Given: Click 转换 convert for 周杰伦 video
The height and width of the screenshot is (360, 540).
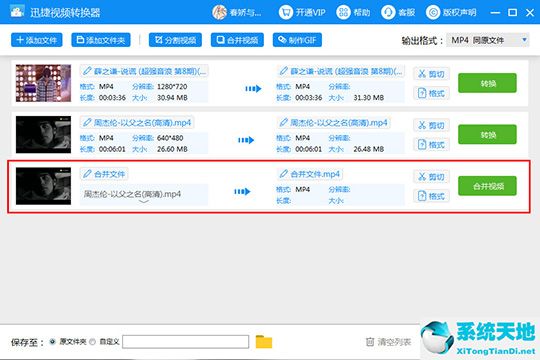Looking at the screenshot, I should [x=487, y=134].
